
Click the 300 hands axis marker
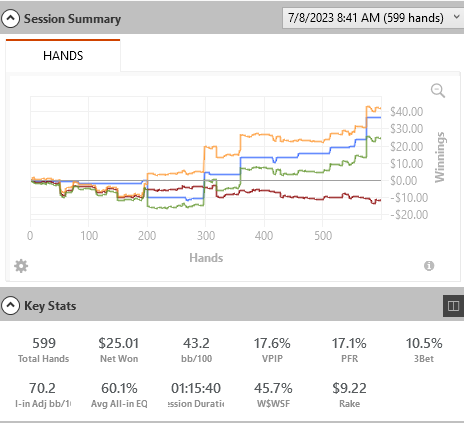[x=206, y=236]
